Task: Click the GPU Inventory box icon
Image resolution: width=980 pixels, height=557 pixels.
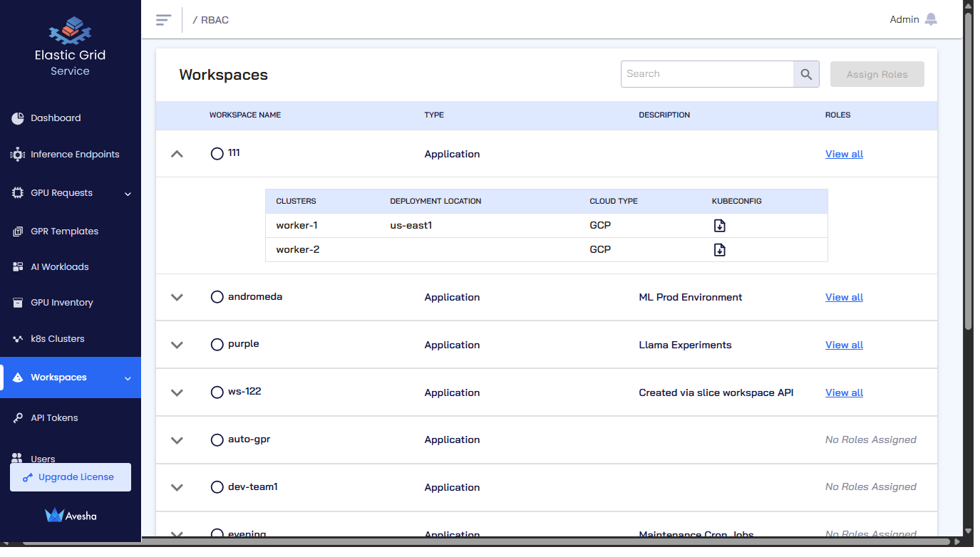Action: coord(18,303)
